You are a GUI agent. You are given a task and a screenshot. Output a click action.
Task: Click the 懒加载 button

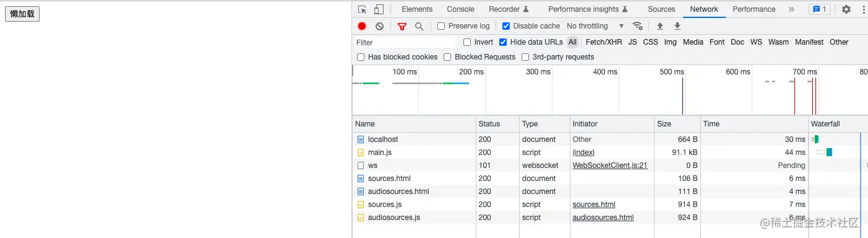[22, 14]
